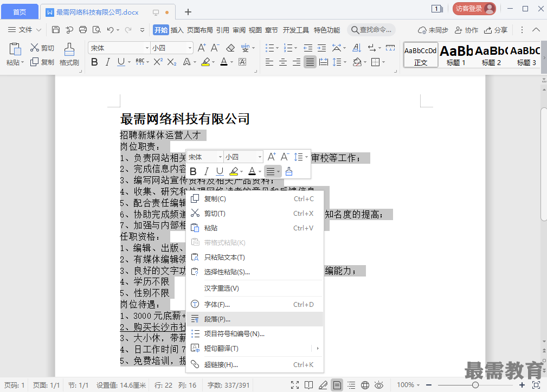Click the Distributed alignment icon in ribbon
The height and width of the screenshot is (392, 547).
[x=324, y=62]
